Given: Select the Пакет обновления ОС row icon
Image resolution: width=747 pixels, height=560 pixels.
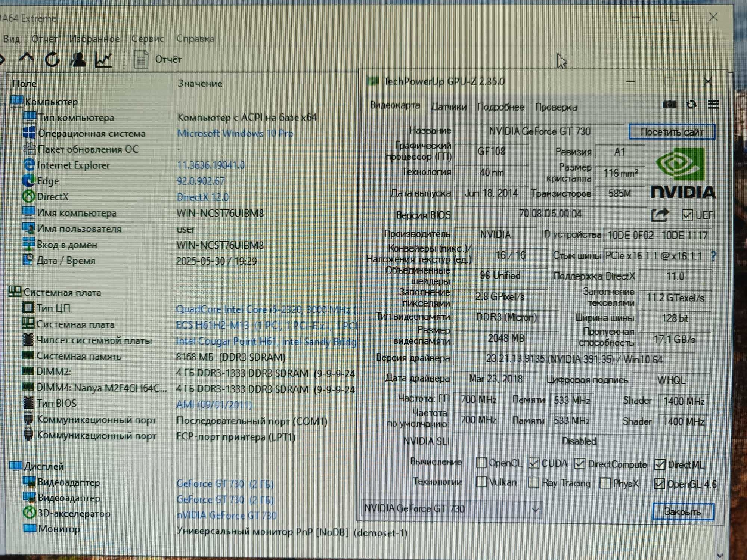Looking at the screenshot, I should tap(29, 149).
